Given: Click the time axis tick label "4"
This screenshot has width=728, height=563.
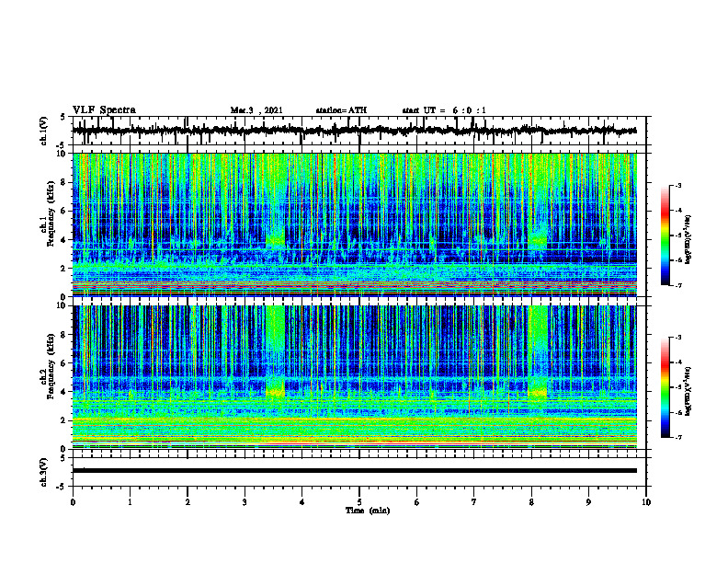Looking at the screenshot, I should coord(302,502).
